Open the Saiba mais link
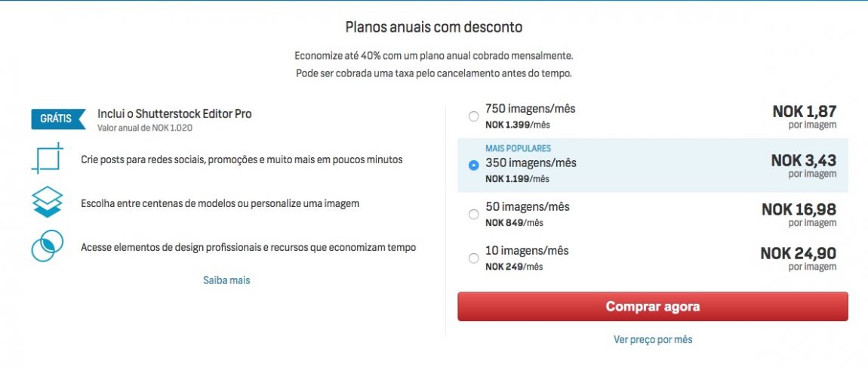 click(226, 280)
